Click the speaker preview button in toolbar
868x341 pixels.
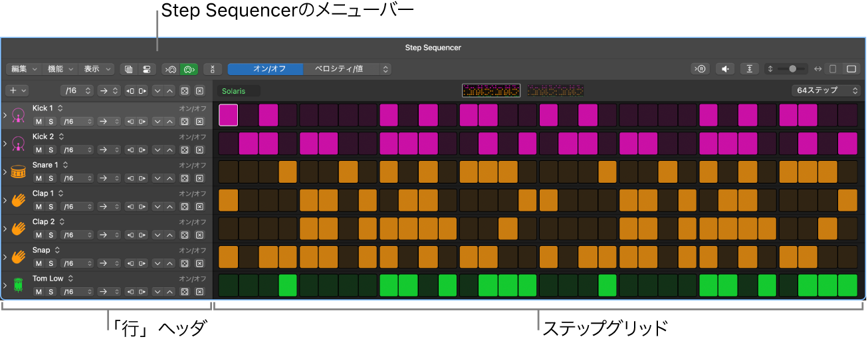725,69
